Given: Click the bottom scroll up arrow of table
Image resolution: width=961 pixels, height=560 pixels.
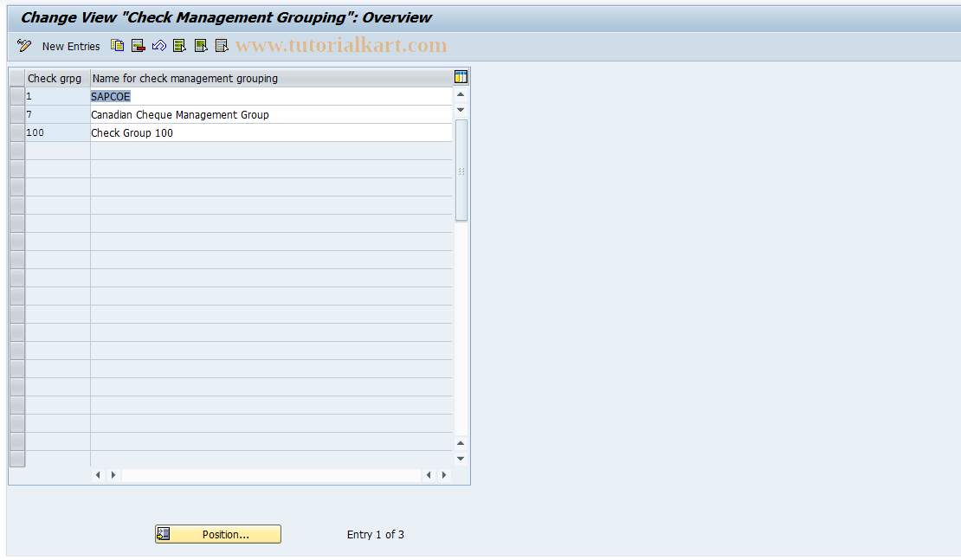Looking at the screenshot, I should pos(461,443).
